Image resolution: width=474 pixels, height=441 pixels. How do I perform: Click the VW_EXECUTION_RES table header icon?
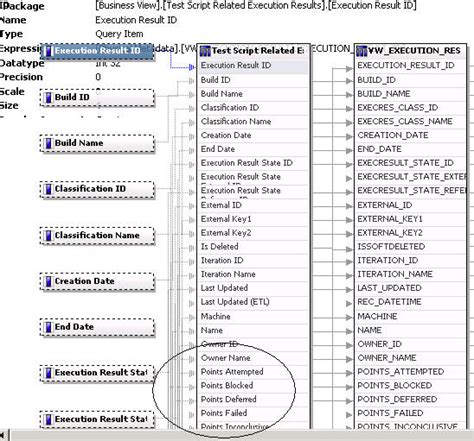362,51
